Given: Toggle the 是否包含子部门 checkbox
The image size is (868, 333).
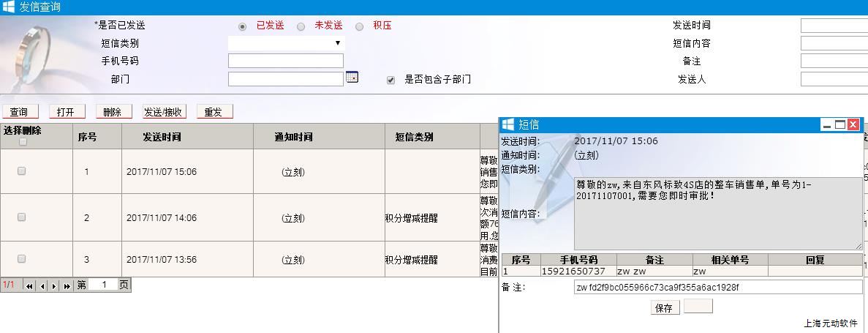Looking at the screenshot, I should tap(390, 81).
